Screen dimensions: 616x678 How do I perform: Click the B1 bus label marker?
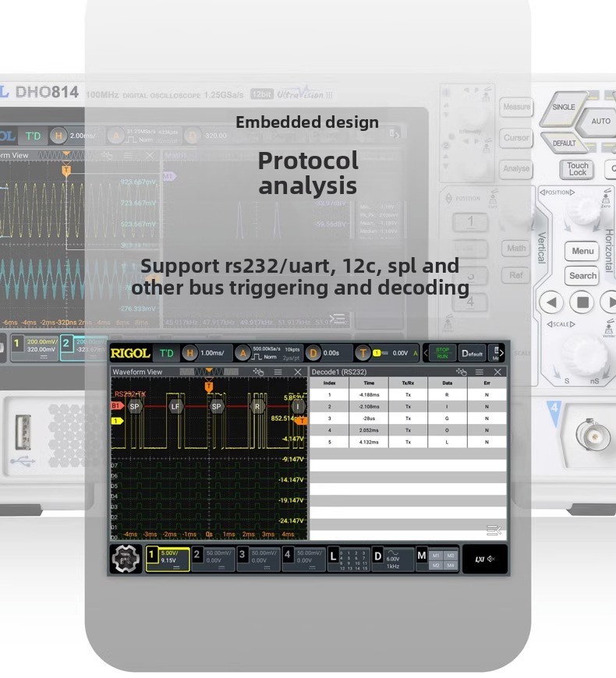(117, 405)
